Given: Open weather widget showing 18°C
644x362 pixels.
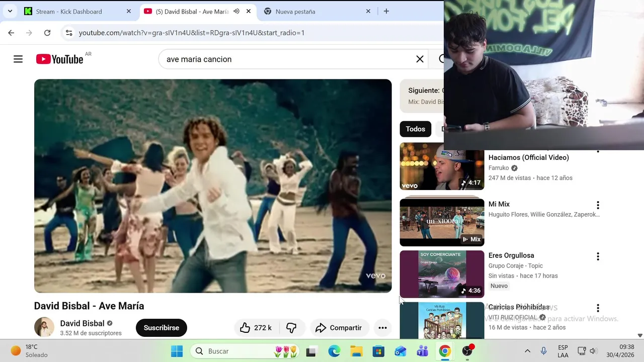Looking at the screenshot, I should (29, 351).
